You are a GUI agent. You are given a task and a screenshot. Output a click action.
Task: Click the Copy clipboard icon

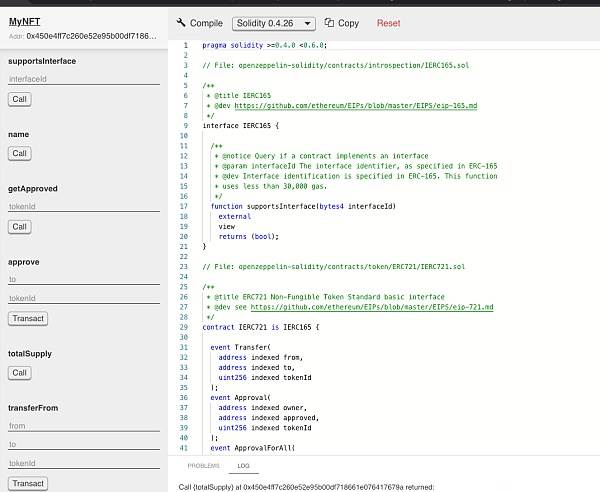329,23
